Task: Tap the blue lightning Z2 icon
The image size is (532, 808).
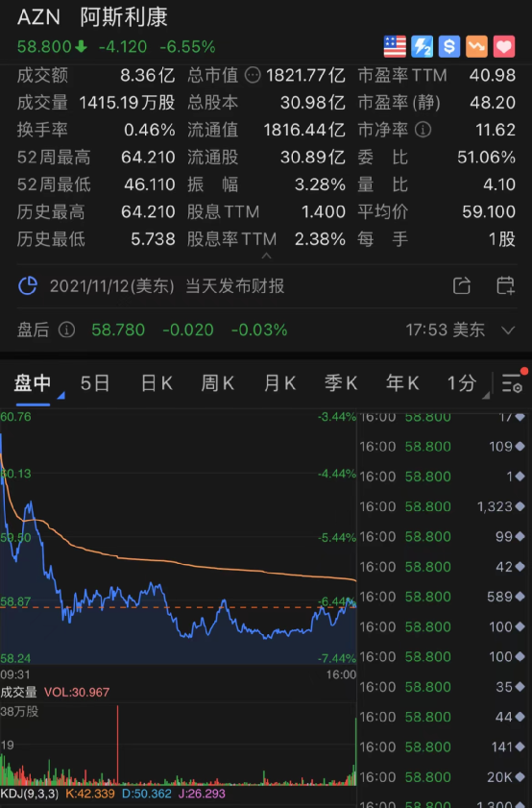Action: 422,46
